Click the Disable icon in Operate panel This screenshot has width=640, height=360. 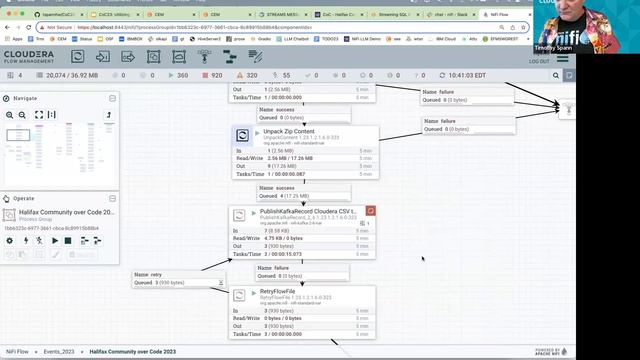[x=39, y=241]
